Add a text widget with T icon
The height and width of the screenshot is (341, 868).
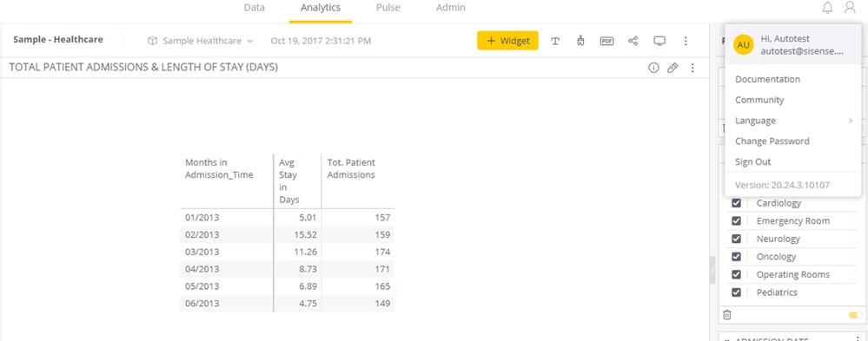click(555, 41)
